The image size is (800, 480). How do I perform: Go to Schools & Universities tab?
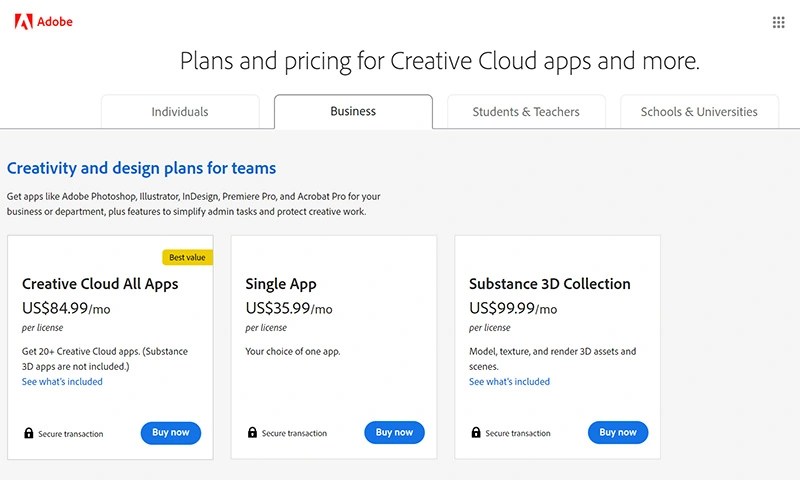point(699,112)
